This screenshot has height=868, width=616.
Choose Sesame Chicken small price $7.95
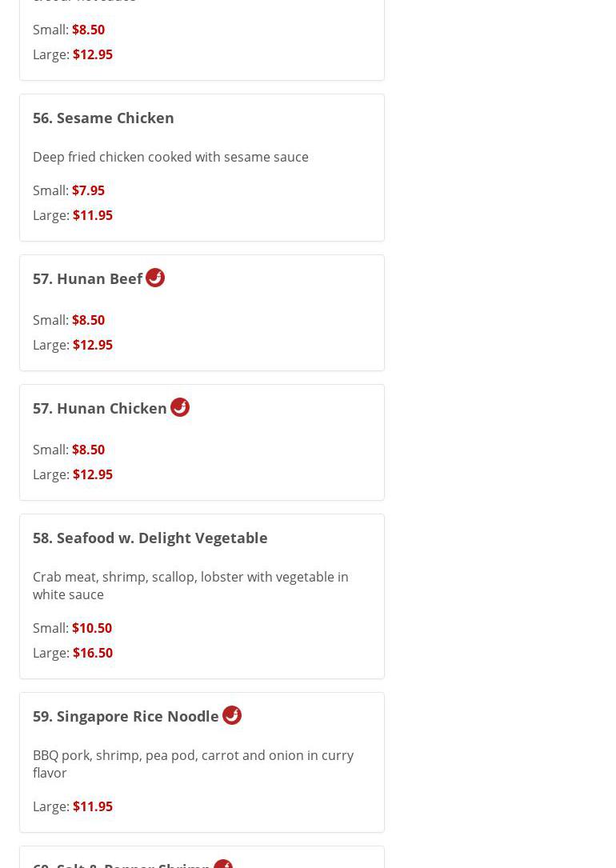(88, 190)
